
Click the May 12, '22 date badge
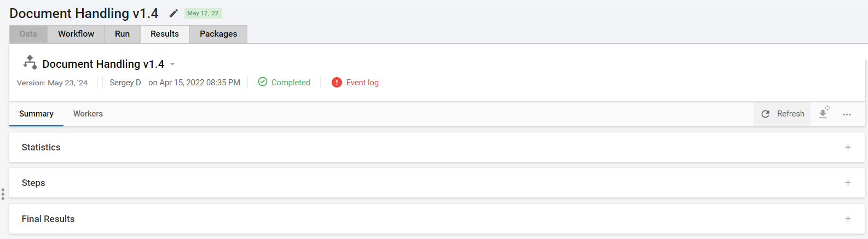click(203, 13)
